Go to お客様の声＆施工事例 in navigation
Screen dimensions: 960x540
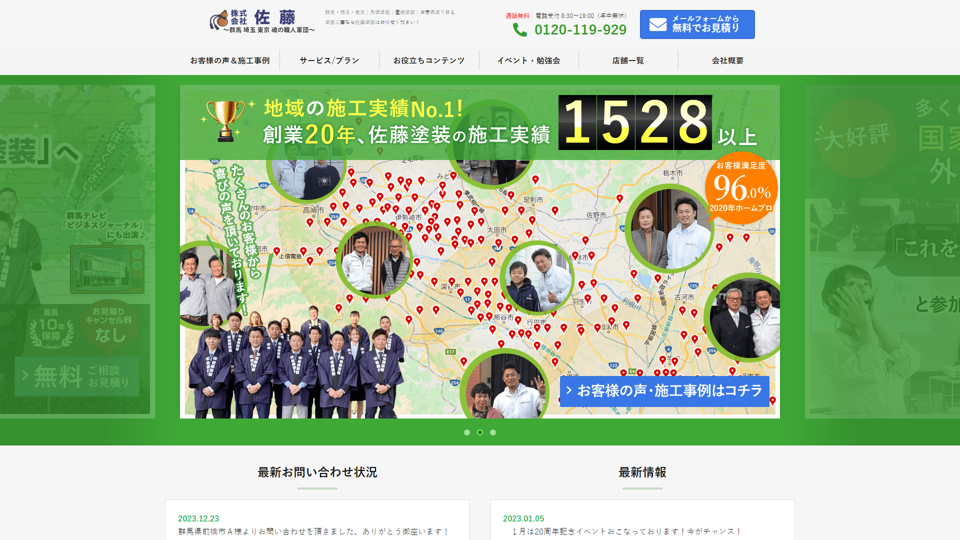[230, 61]
